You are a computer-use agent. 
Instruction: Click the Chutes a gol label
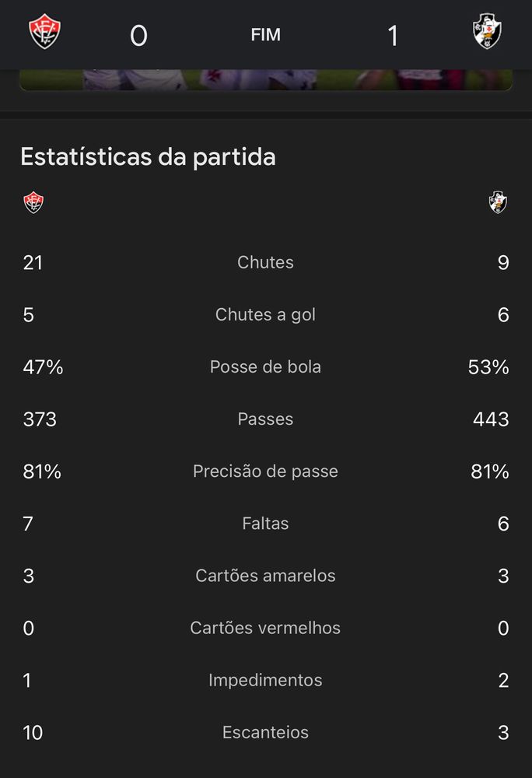265,314
